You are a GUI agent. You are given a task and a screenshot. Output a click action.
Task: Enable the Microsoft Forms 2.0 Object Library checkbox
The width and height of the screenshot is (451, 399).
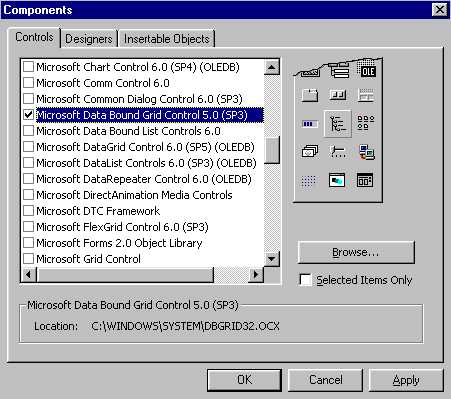click(29, 243)
